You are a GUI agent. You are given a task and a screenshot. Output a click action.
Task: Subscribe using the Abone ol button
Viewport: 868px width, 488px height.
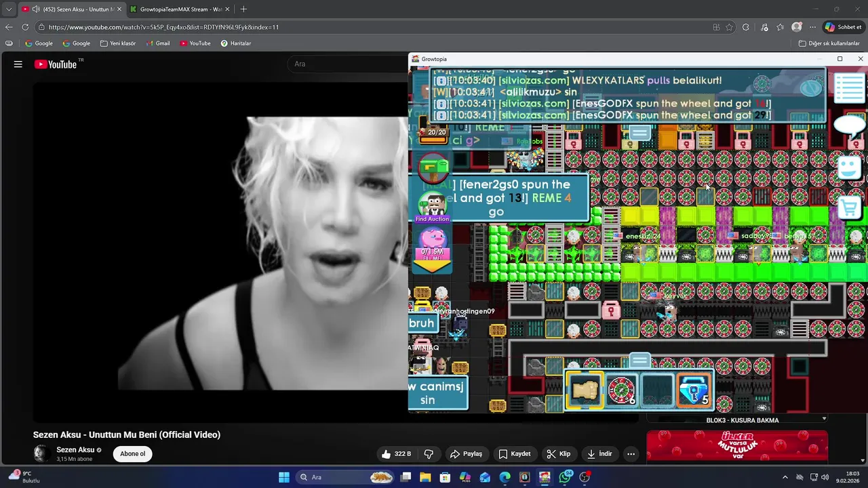pyautogui.click(x=132, y=454)
